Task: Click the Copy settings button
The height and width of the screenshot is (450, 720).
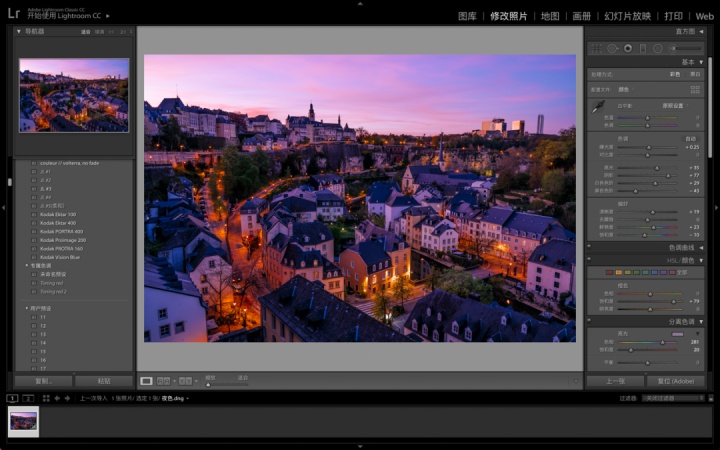Action: [44, 381]
